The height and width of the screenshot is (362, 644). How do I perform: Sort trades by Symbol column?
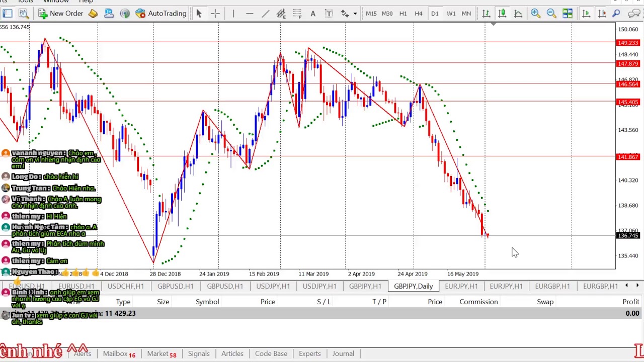pos(207,302)
